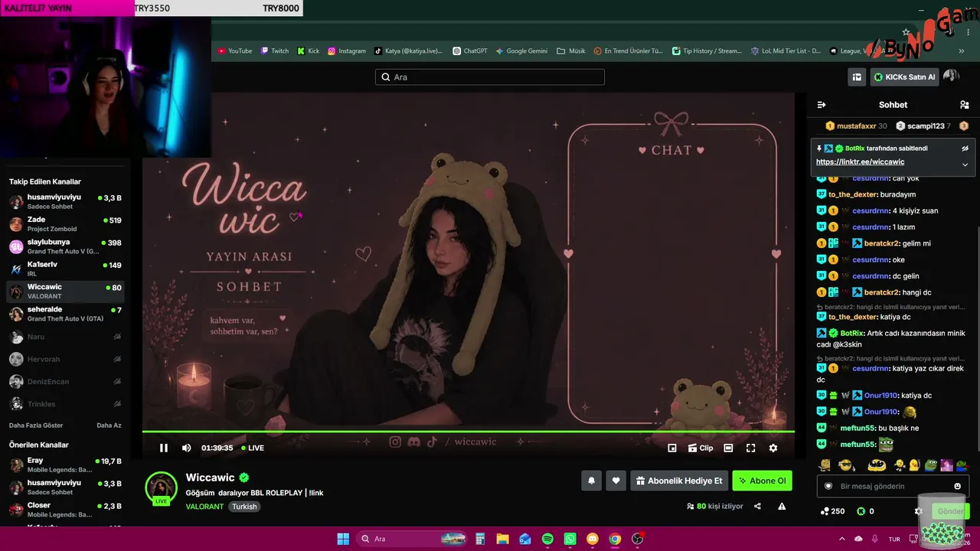Open scampi123 leaderboard entry

click(923, 126)
